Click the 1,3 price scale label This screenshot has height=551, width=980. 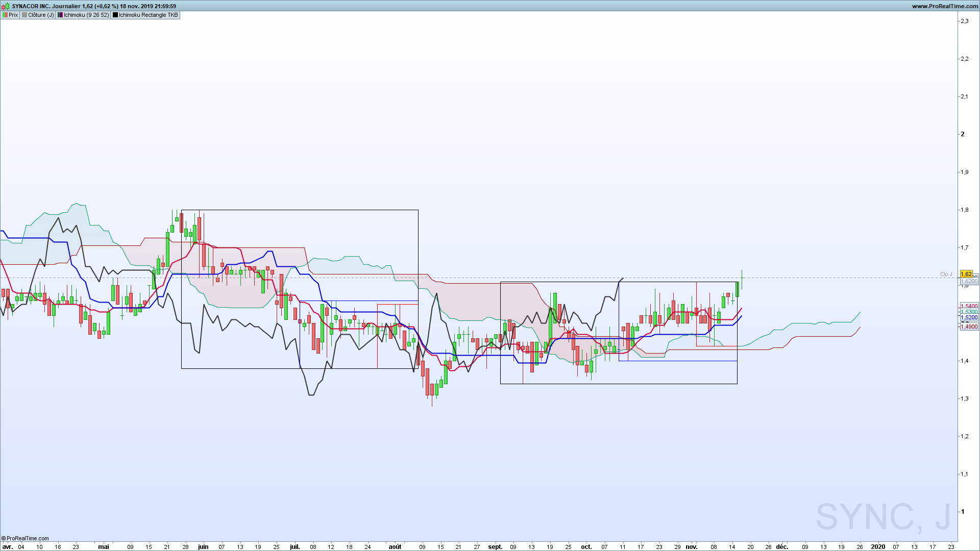pyautogui.click(x=964, y=398)
